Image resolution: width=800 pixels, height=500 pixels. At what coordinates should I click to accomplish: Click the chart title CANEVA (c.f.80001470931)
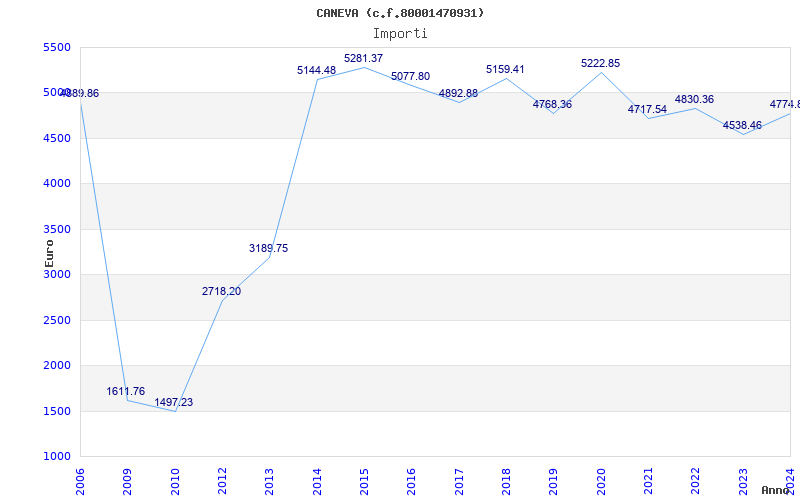400,13
